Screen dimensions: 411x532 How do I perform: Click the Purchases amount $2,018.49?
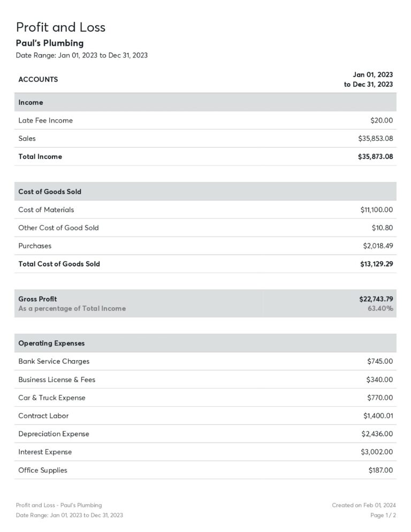[x=377, y=246]
